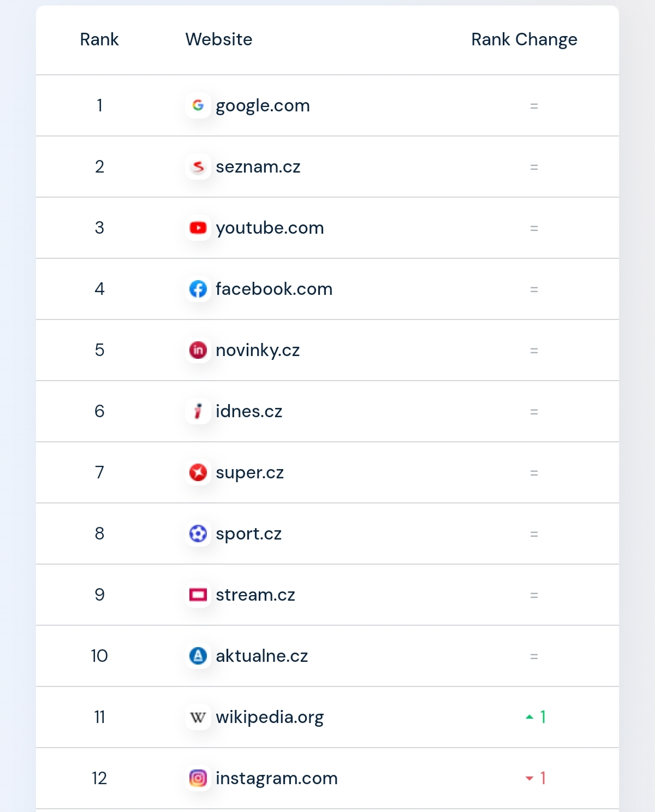The height and width of the screenshot is (812, 655).
Task: Click the Sport.cz soccer ball icon
Action: [x=198, y=534]
